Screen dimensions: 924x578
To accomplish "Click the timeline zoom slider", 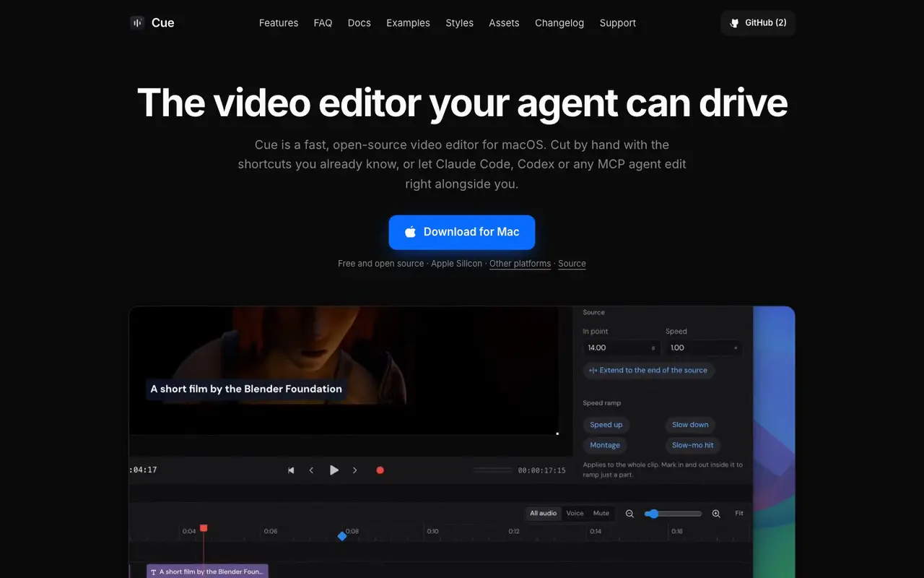I will pos(673,514).
